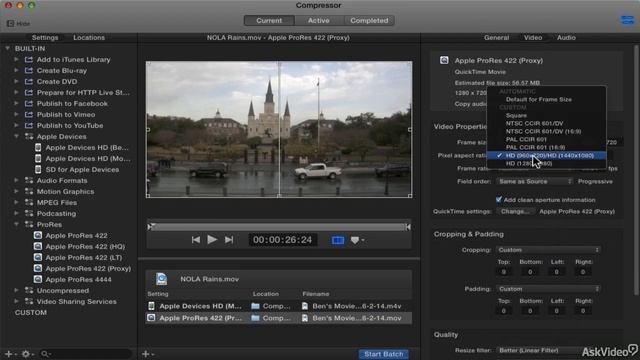The image size is (640, 360).
Task: Click add setting plus button in sidebar
Action: [x=9, y=354]
